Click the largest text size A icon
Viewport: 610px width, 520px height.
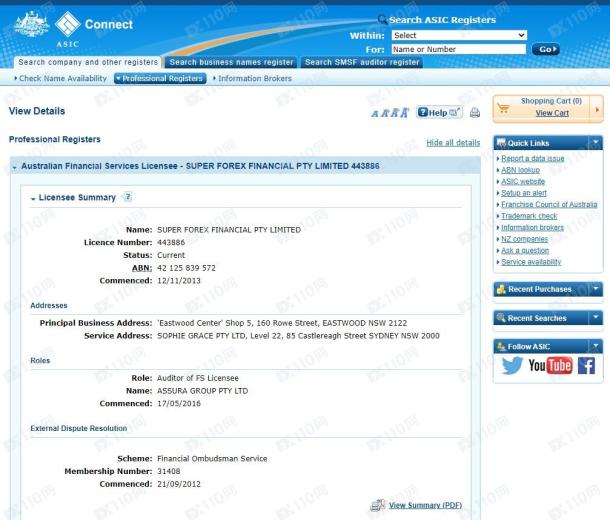point(405,112)
